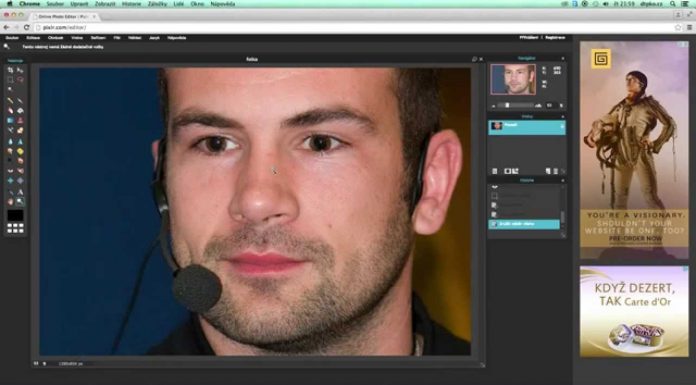Select the Sharpen tool
Viewport: 696px width, 385px height.
[x=20, y=141]
